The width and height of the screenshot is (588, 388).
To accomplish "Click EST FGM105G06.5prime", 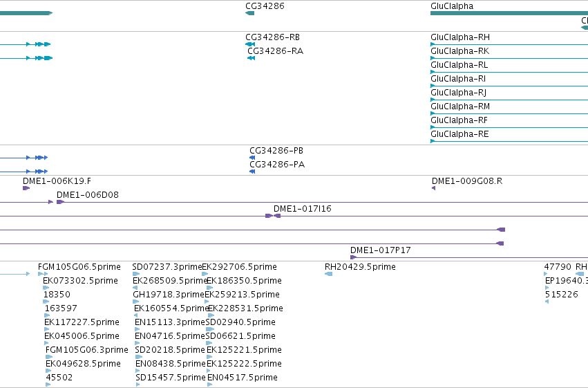I will click(79, 267).
